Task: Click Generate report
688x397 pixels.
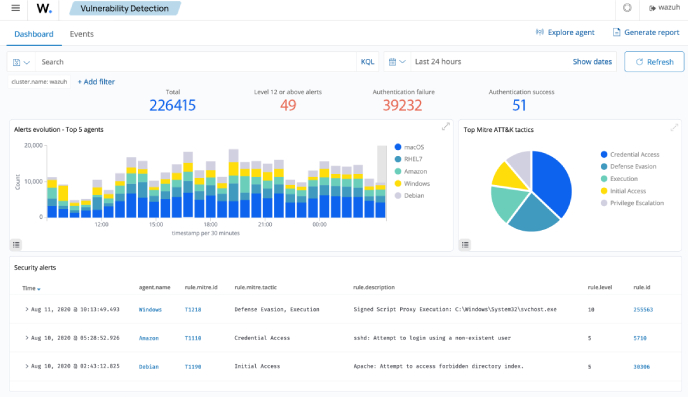Action: (x=646, y=32)
